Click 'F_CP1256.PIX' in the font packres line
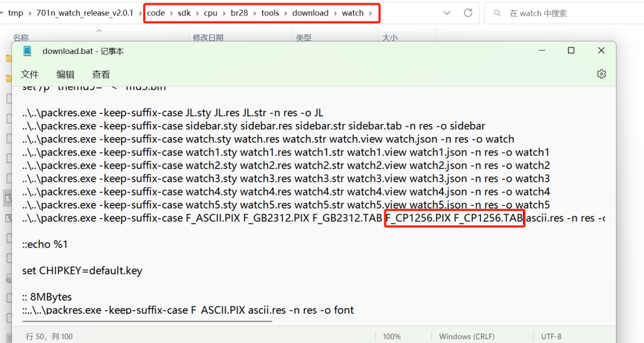This screenshot has width=644, height=343. coord(418,218)
